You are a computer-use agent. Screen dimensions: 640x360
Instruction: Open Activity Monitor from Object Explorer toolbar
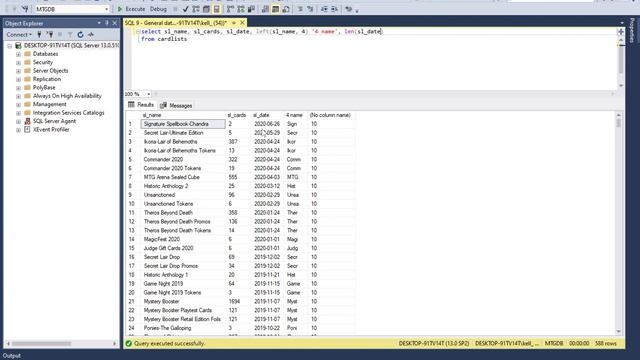tap(91, 35)
